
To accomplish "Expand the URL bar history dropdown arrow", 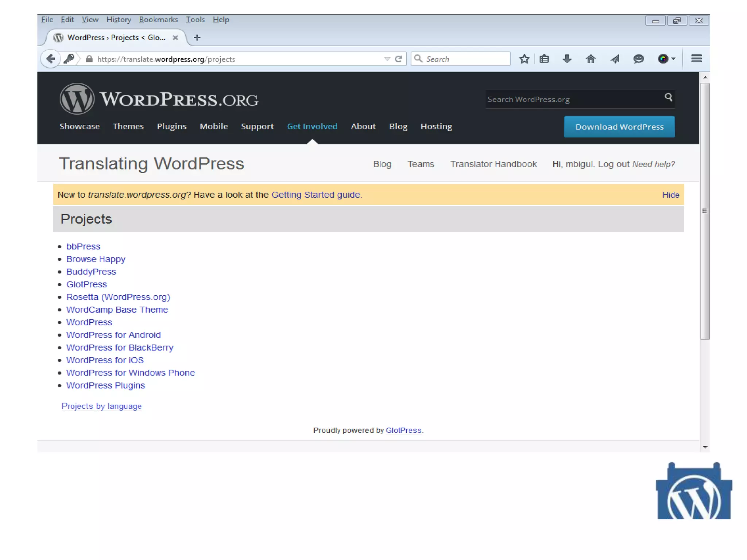I will click(x=387, y=59).
